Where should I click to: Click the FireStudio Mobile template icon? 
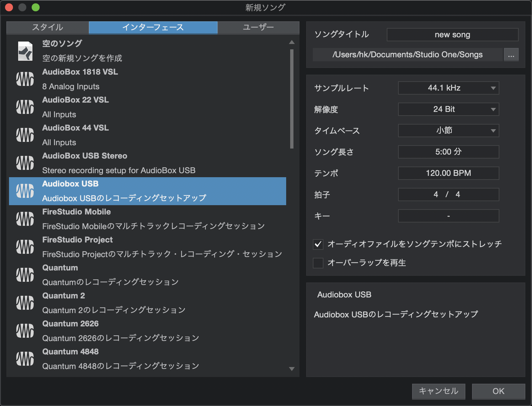coord(25,219)
